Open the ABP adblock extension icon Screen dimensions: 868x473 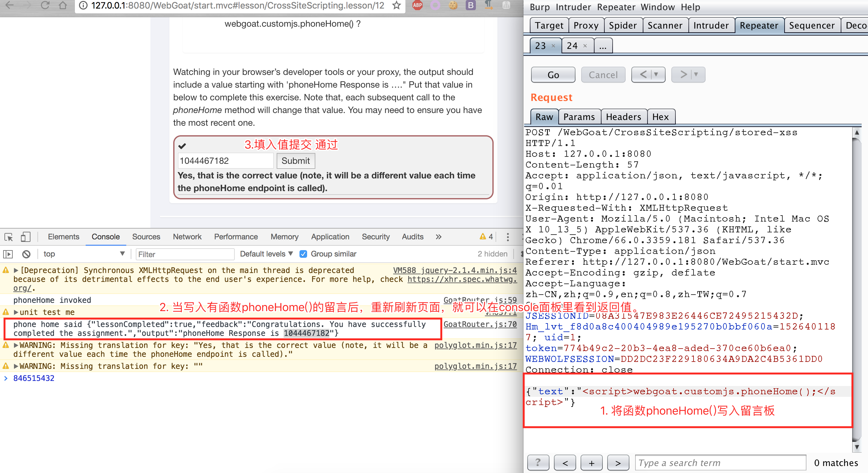tap(417, 5)
